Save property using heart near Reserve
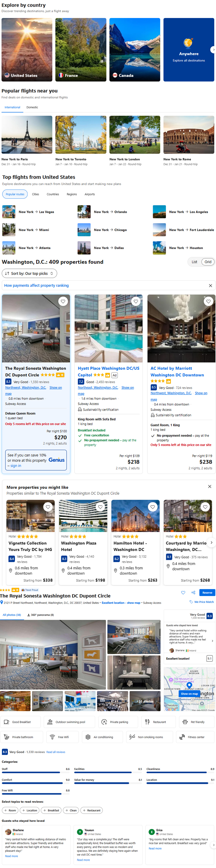 pos(183,592)
